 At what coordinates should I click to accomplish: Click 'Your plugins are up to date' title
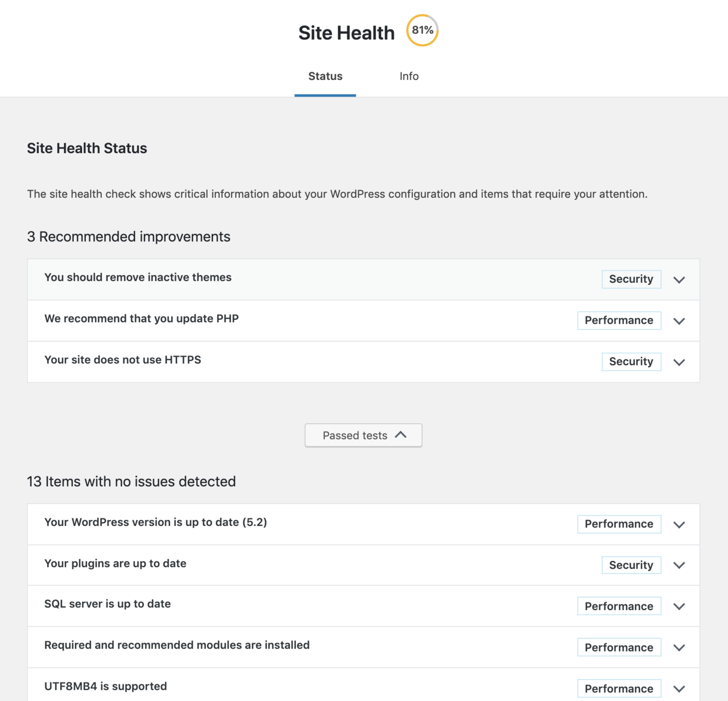115,563
